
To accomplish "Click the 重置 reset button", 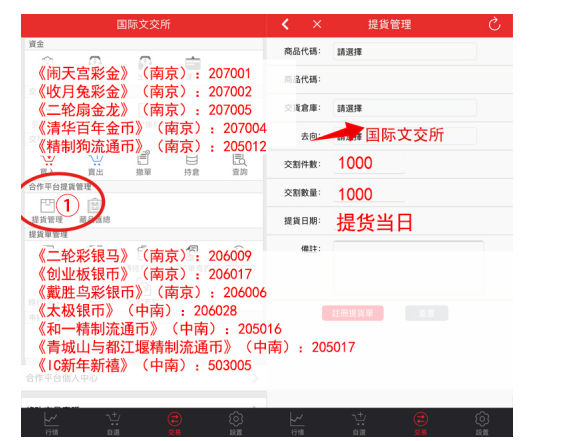I will click(426, 313).
